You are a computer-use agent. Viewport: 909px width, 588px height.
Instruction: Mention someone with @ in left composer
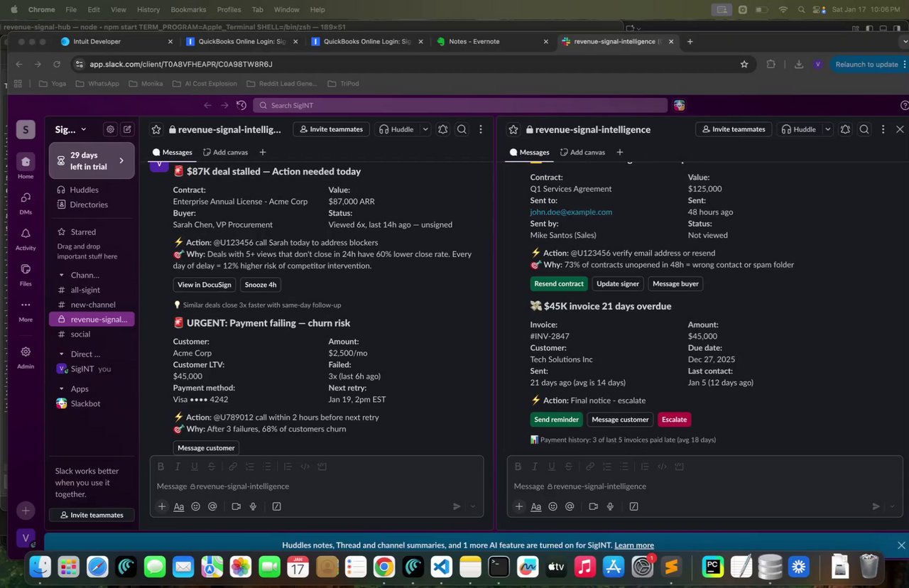(x=212, y=506)
